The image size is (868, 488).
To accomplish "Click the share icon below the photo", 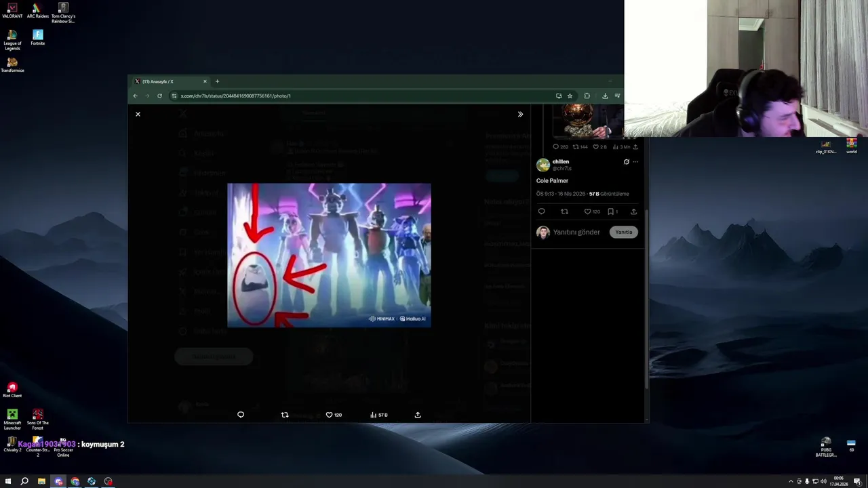I will [418, 415].
